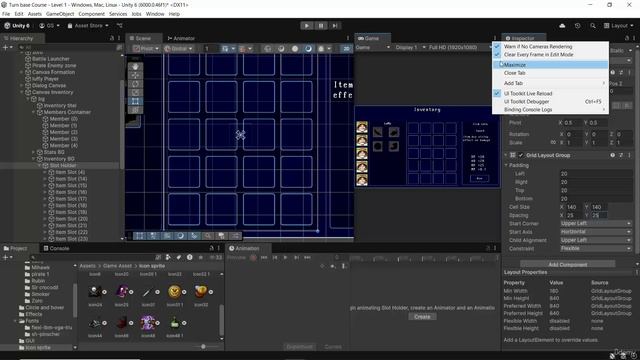Adjust the Project thumbnail size slider
The height and width of the screenshot is (360, 640).
click(203, 347)
